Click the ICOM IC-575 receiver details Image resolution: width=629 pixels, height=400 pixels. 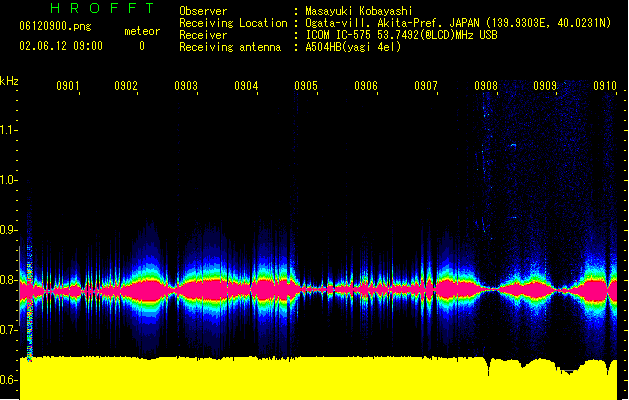(401, 35)
